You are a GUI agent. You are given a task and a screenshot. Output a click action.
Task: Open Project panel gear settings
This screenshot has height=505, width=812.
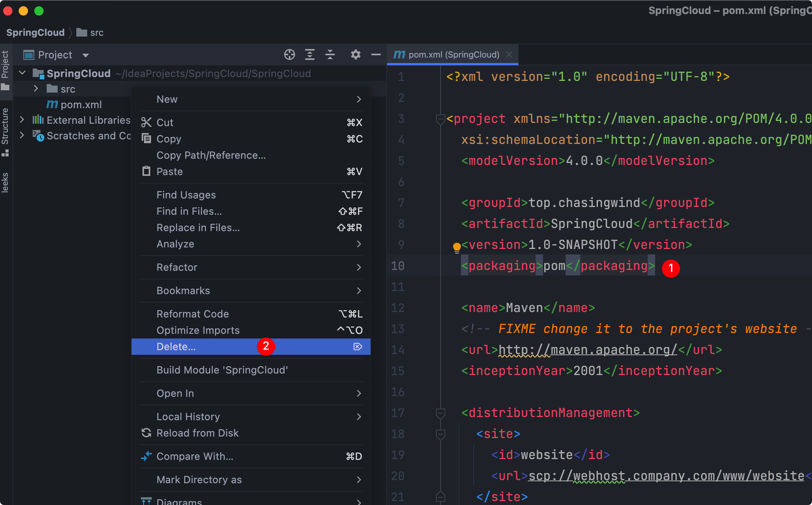355,54
